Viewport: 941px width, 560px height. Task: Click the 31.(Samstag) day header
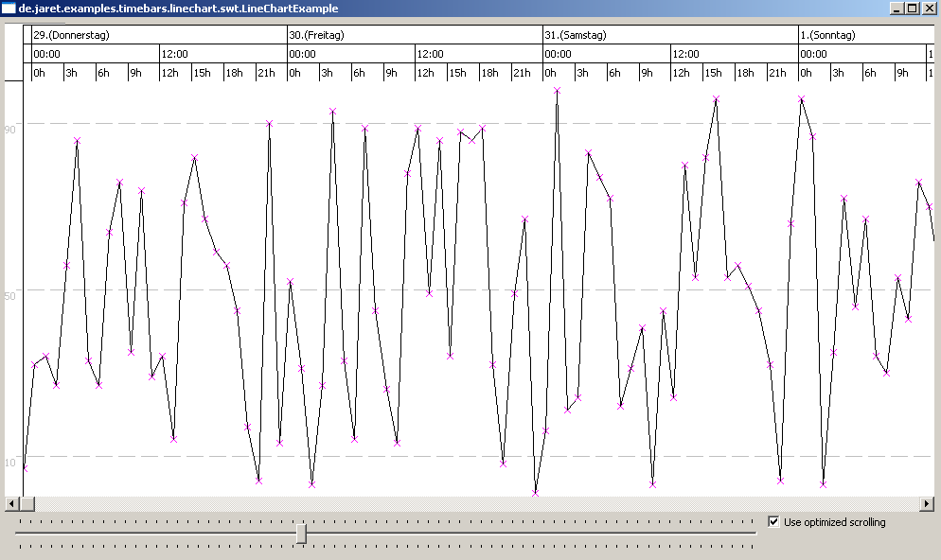576,35
